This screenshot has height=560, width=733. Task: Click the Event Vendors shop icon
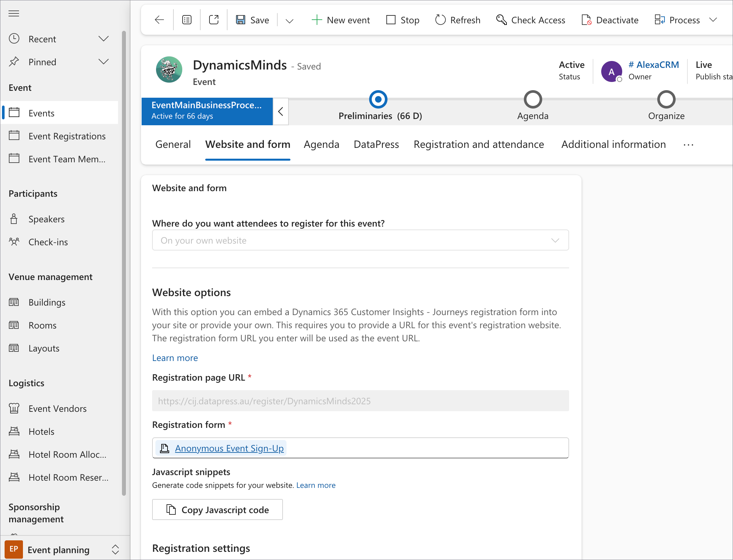point(14,408)
